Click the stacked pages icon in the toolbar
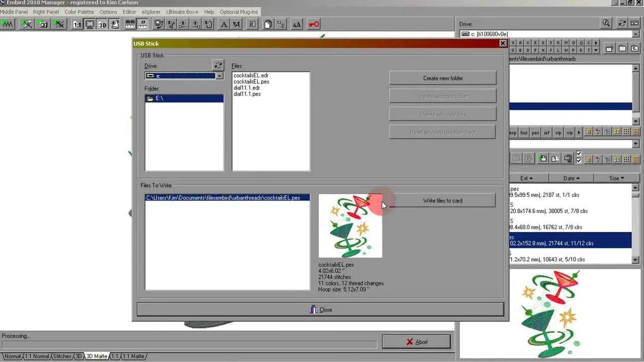The width and height of the screenshot is (644, 362). (268, 24)
